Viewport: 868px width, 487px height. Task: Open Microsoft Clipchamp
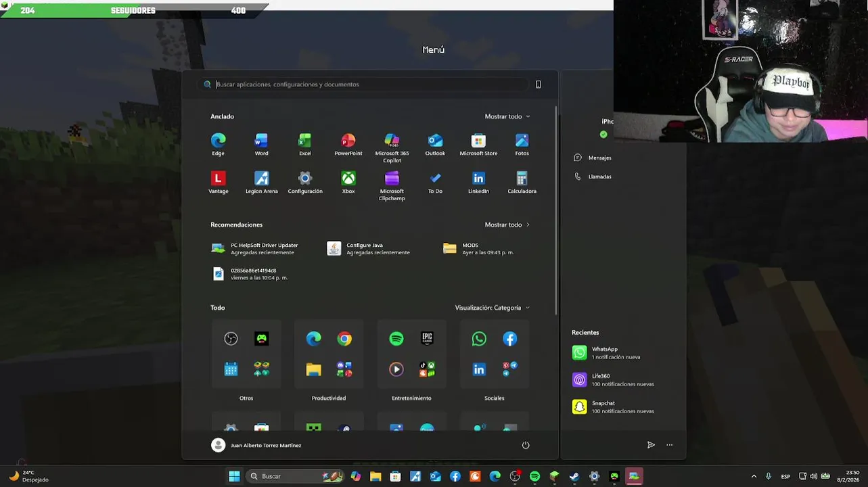point(392,185)
